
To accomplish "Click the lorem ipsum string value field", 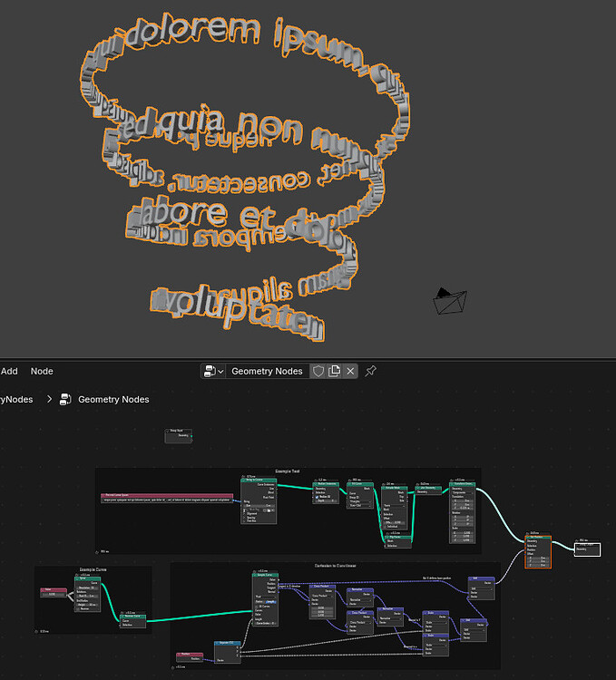I will (167, 500).
